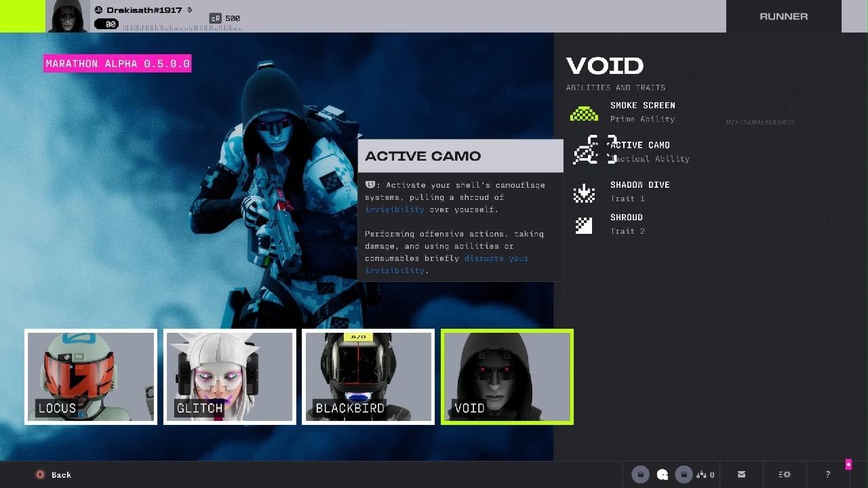Click the runner helmet squad icon
868x488 pixels.
tap(663, 474)
